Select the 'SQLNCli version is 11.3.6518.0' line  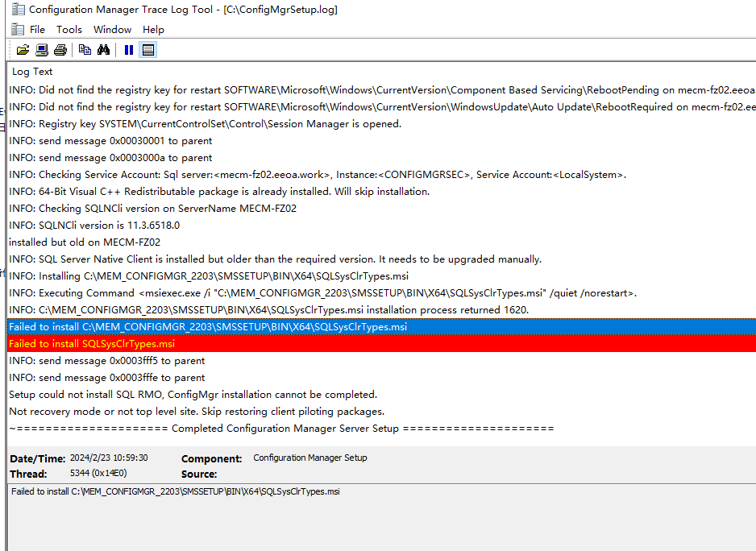[x=94, y=226]
